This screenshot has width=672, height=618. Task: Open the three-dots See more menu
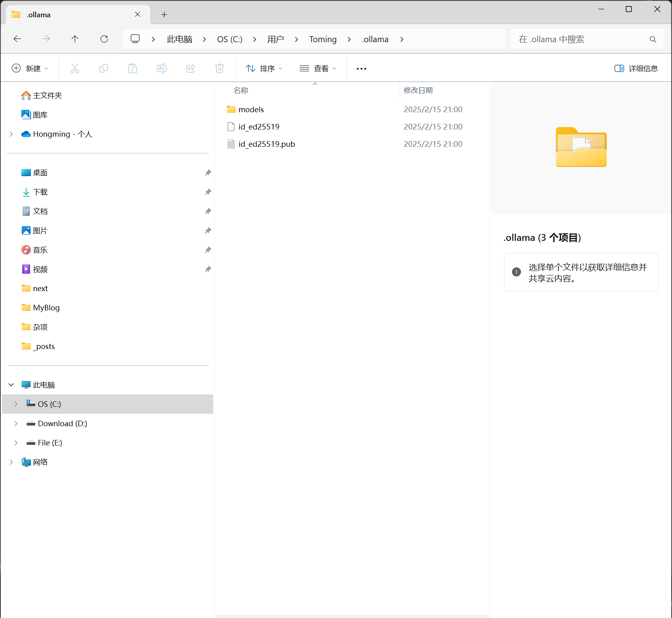(x=362, y=69)
